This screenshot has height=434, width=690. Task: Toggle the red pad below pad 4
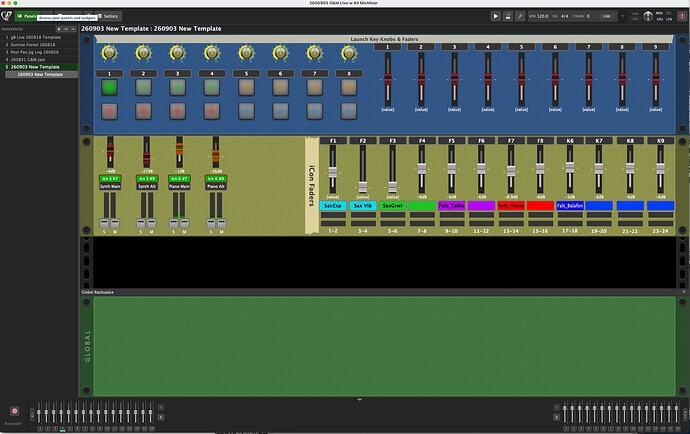(212, 111)
